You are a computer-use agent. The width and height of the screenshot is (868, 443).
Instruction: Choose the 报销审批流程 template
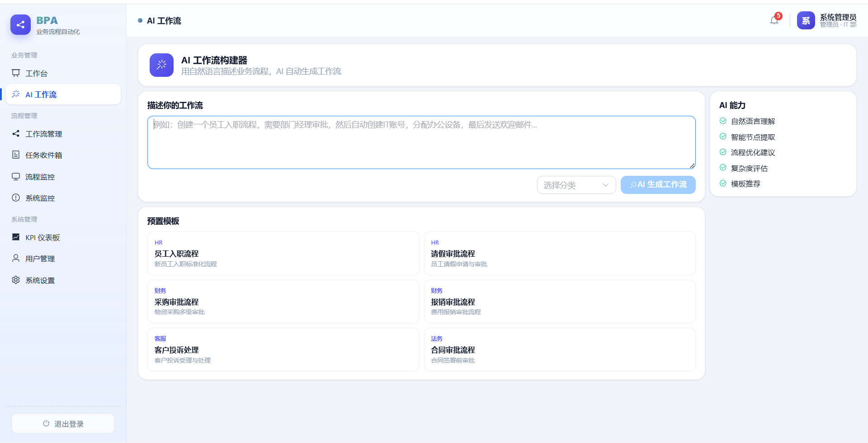point(560,302)
